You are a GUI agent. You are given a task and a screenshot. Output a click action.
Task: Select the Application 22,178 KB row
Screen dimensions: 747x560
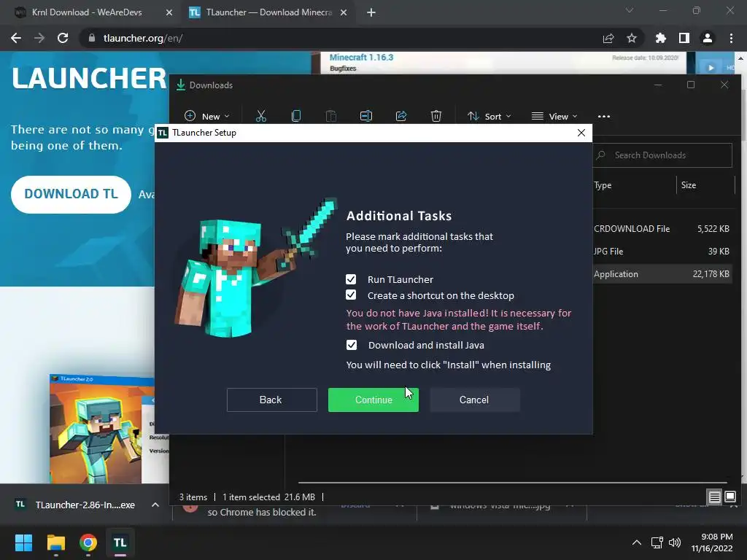(662, 274)
